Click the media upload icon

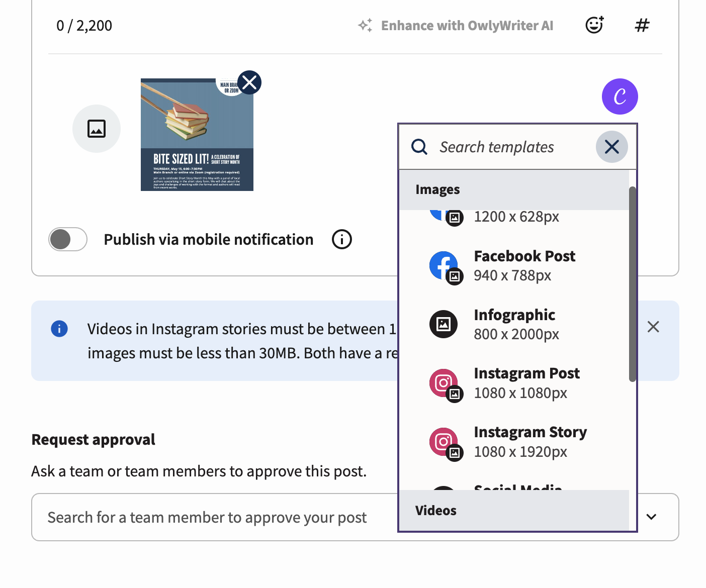pos(97,129)
